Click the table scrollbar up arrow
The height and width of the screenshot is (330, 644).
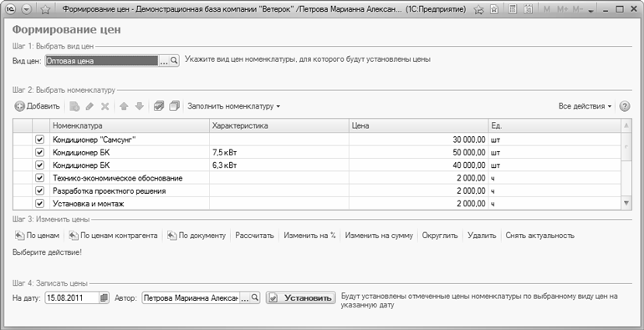pos(626,125)
